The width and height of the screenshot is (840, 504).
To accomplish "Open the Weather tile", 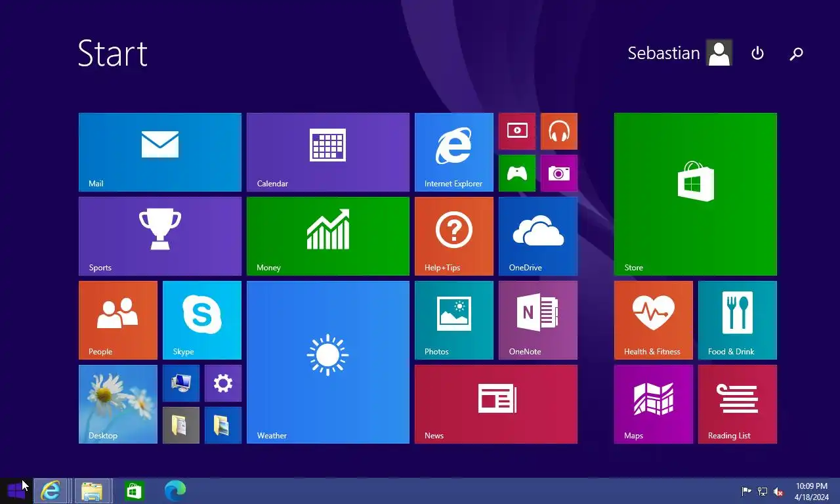I will (x=328, y=362).
